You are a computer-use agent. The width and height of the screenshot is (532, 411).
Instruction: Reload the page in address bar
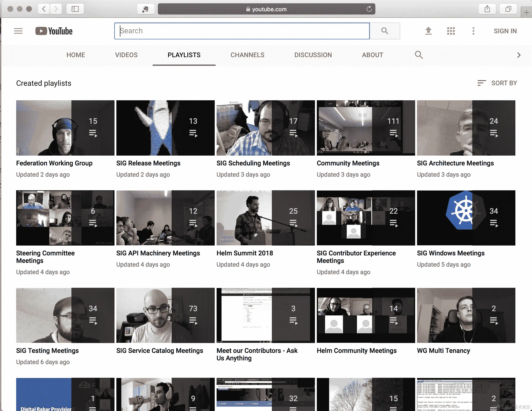pyautogui.click(x=369, y=9)
